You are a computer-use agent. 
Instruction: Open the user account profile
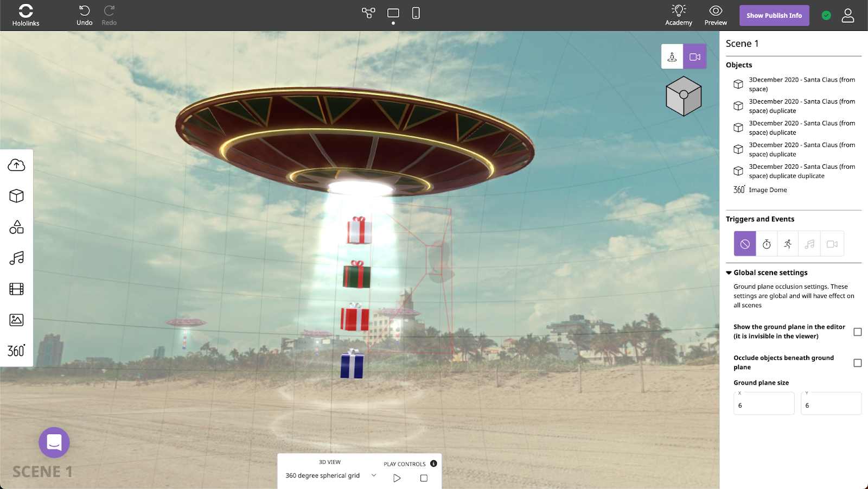pyautogui.click(x=848, y=15)
